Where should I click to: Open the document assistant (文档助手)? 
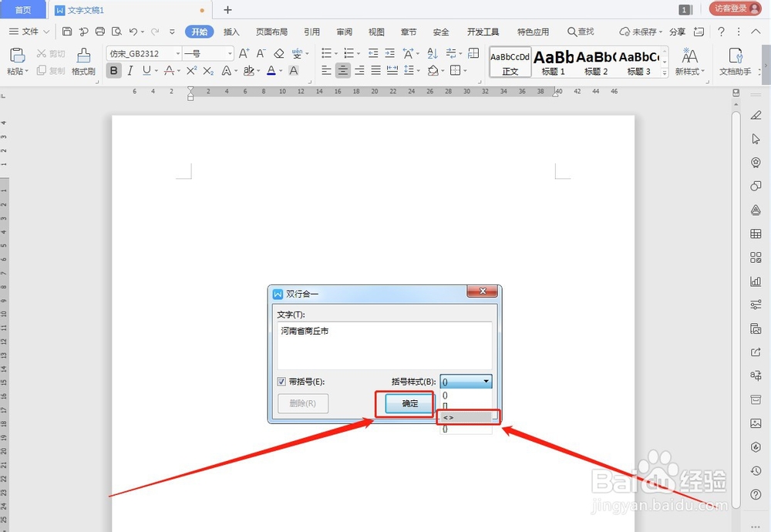(735, 61)
